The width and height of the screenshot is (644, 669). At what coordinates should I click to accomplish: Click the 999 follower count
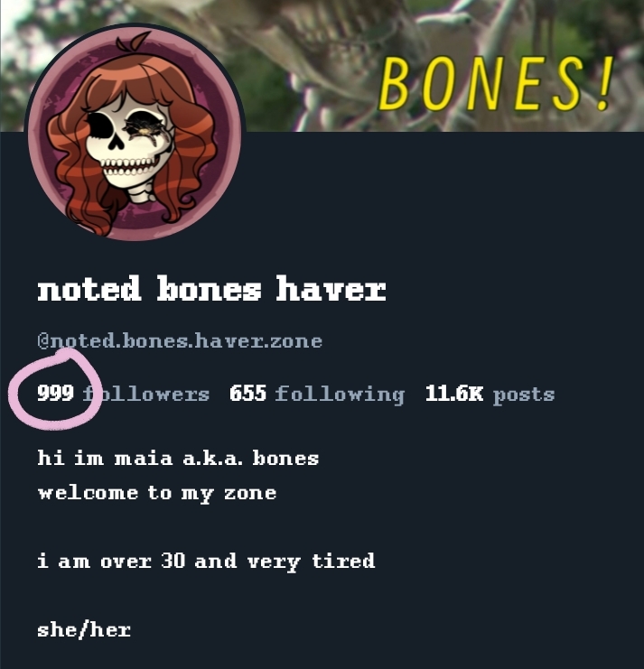55,393
